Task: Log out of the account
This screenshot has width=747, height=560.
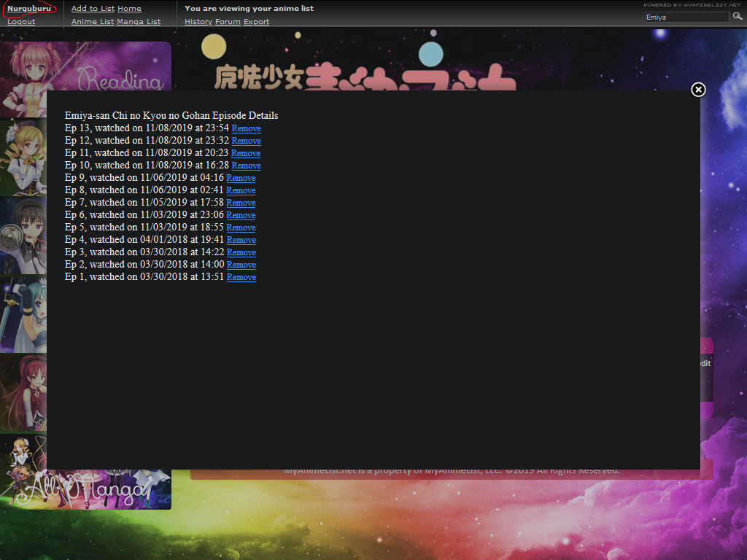Action: coord(21,22)
